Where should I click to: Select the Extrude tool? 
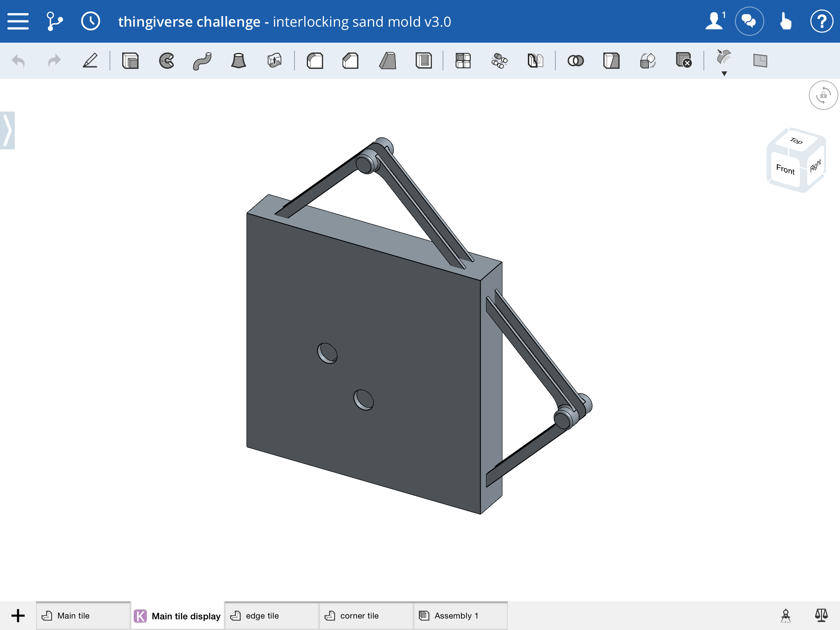click(130, 61)
